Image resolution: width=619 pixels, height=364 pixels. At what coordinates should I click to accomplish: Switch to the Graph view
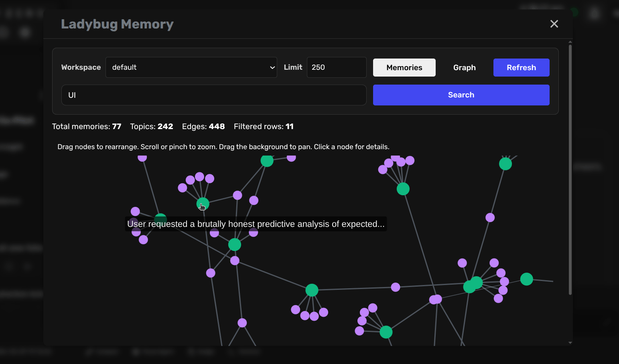pyautogui.click(x=465, y=68)
